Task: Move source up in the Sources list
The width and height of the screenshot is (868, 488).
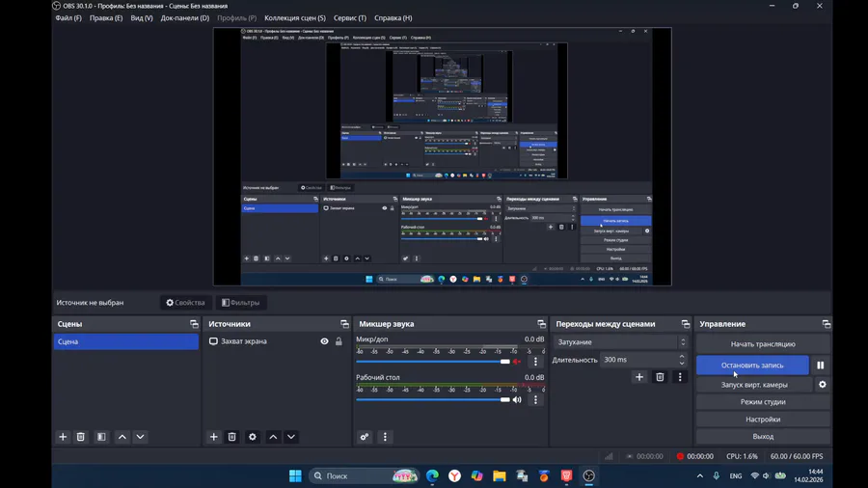Action: point(273,437)
